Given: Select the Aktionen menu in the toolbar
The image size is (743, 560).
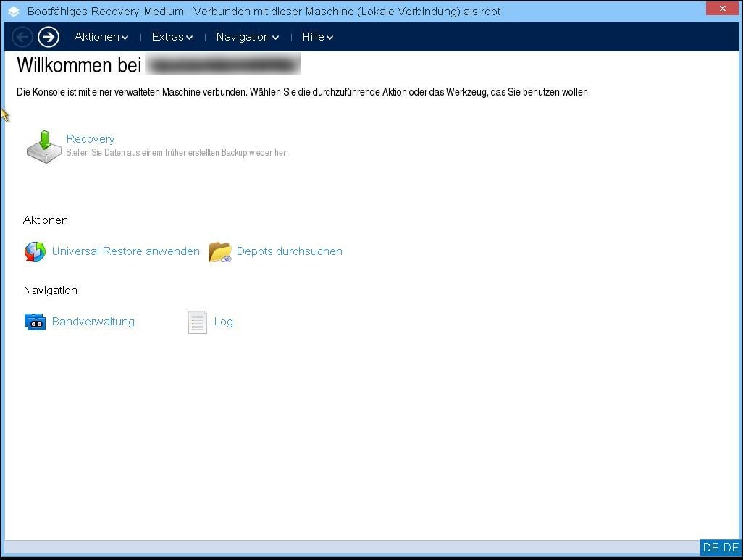Looking at the screenshot, I should (x=101, y=37).
